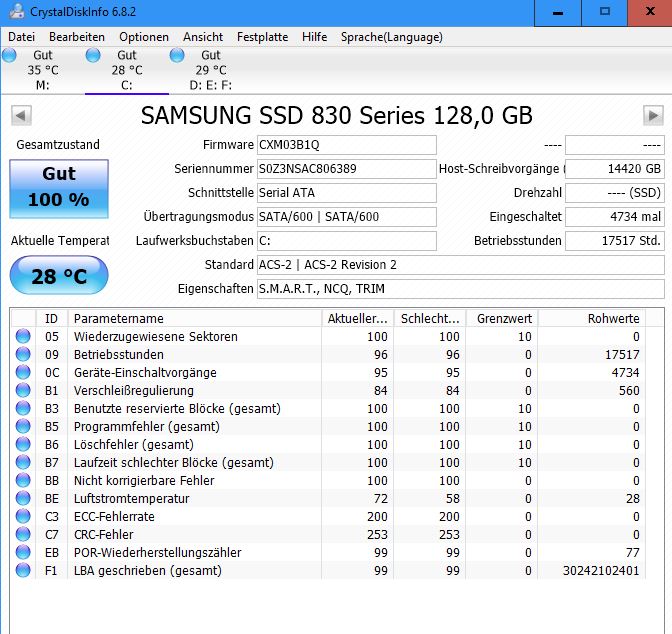Click status orb of ECC-Fehlerrate row
This screenshot has height=634, width=672.
[23, 516]
